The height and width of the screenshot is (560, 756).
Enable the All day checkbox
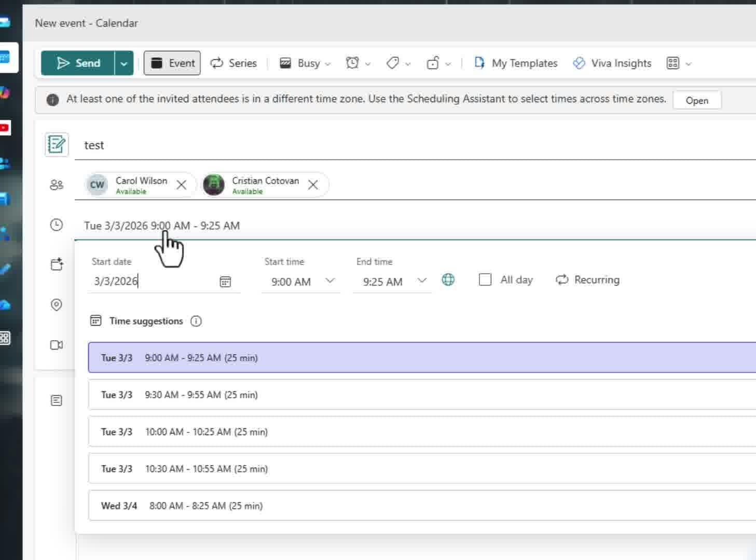(x=485, y=279)
